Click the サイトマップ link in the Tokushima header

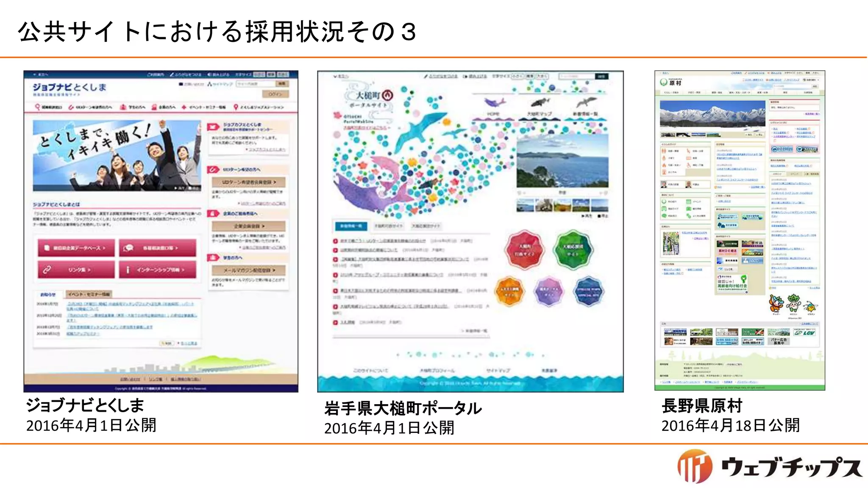(x=220, y=84)
